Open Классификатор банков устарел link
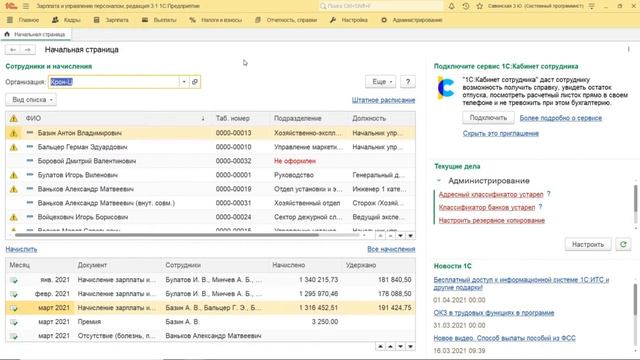 click(x=487, y=207)
